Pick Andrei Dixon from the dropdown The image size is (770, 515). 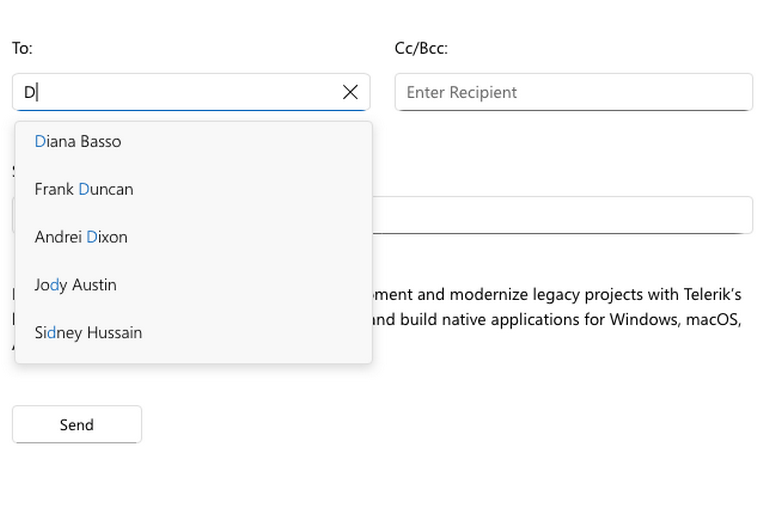coord(193,237)
